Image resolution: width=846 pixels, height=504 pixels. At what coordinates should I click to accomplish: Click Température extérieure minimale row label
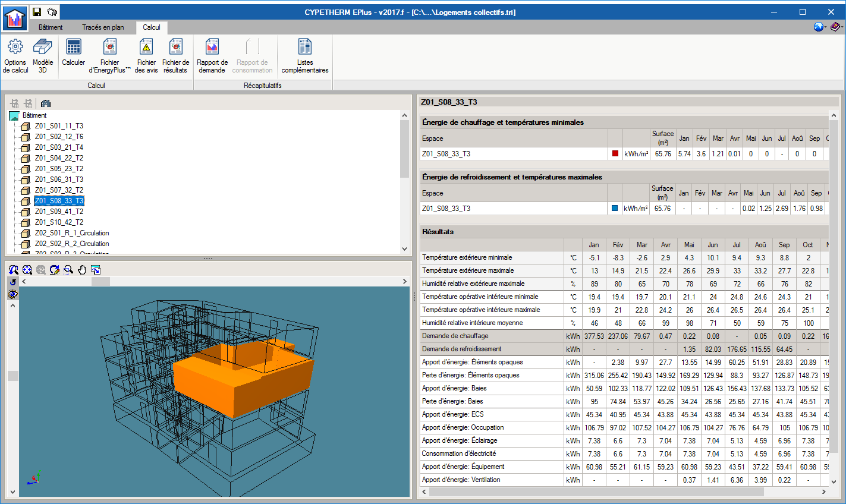467,257
